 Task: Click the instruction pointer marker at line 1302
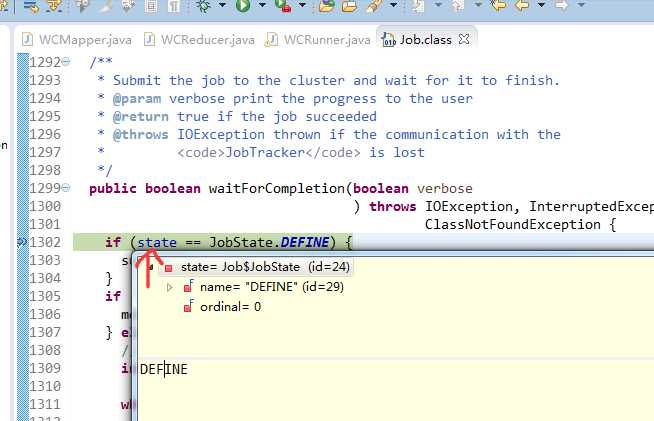[x=22, y=242]
